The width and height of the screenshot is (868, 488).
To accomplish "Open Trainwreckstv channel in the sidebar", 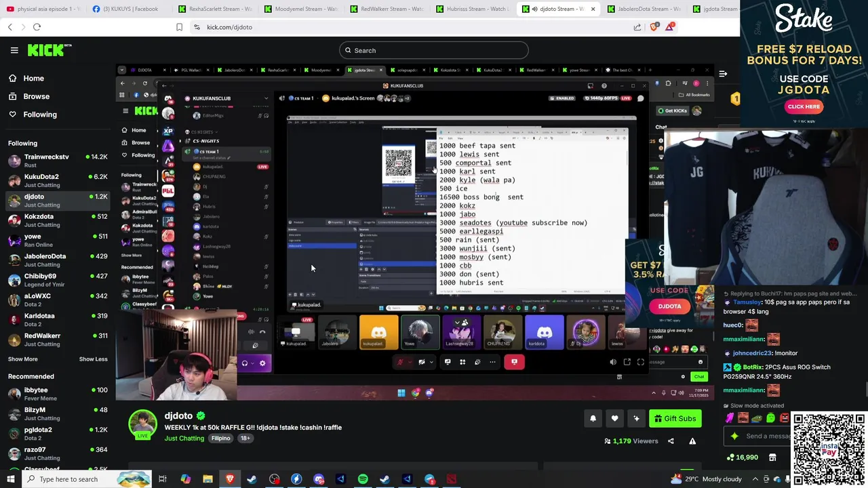I will tap(58, 161).
